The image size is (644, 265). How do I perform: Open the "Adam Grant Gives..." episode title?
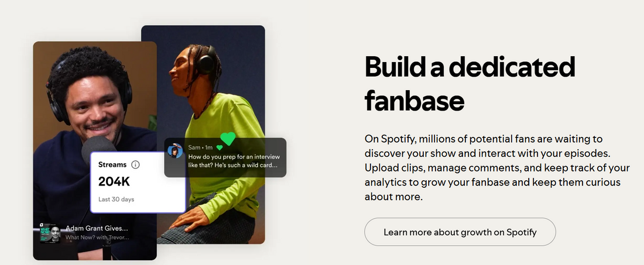[97, 228]
